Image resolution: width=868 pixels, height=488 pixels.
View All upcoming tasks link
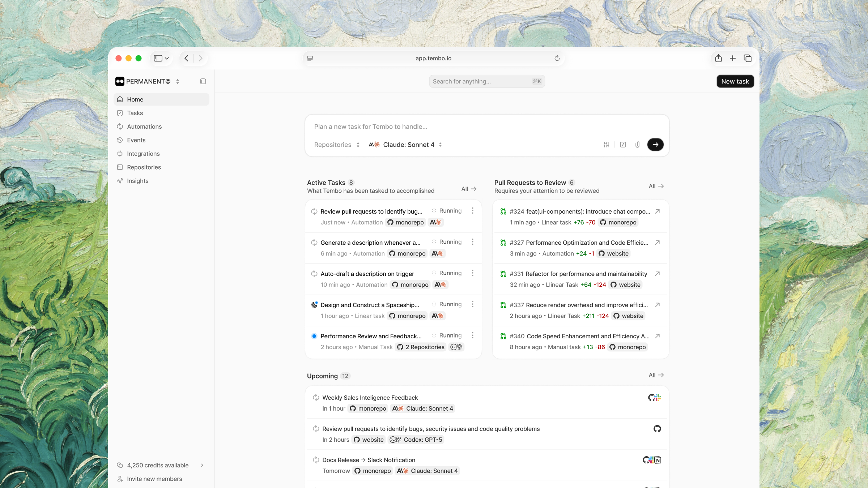coord(656,375)
